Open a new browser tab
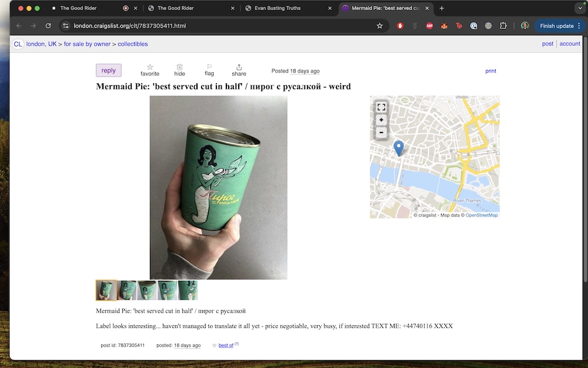The height and width of the screenshot is (368, 588). click(x=442, y=8)
